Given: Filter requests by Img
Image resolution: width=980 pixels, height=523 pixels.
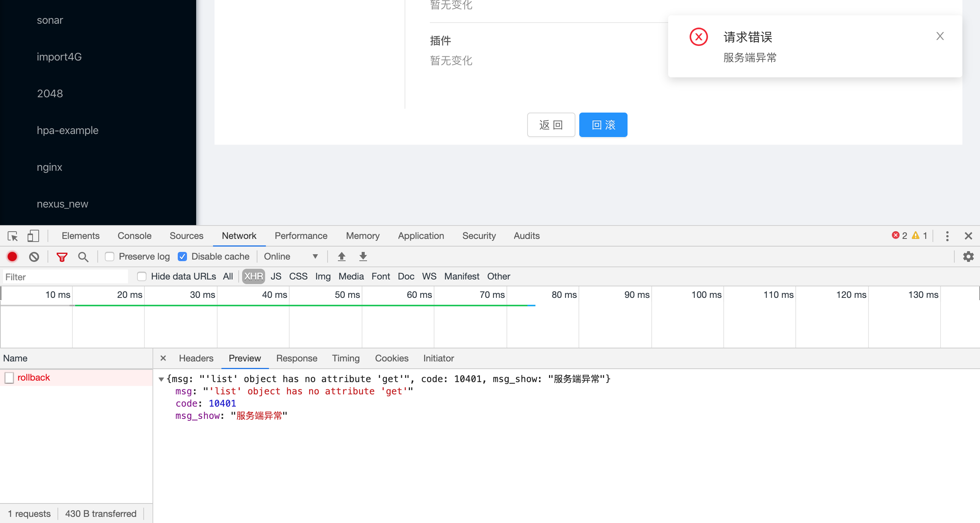Looking at the screenshot, I should (323, 276).
